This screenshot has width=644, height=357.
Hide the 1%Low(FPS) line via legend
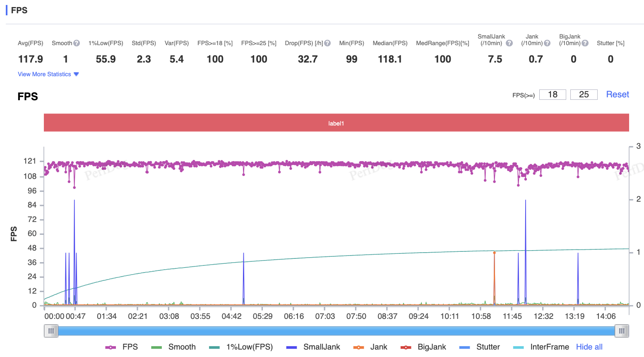point(241,347)
